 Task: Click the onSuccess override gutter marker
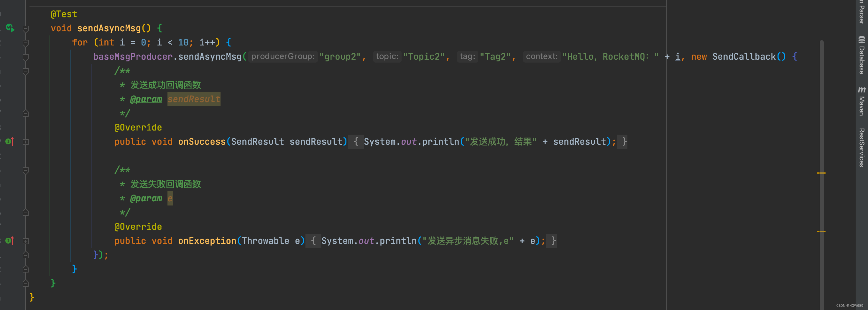point(10,141)
